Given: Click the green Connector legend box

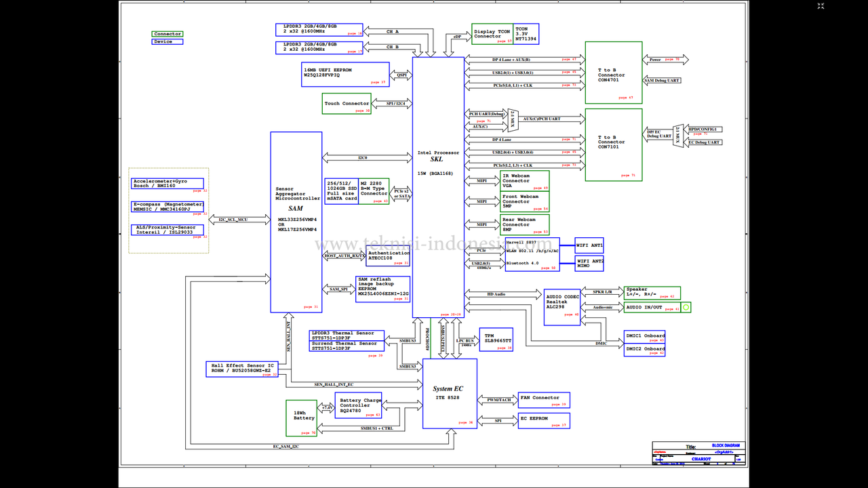Looking at the screenshot, I should pyautogui.click(x=167, y=34).
